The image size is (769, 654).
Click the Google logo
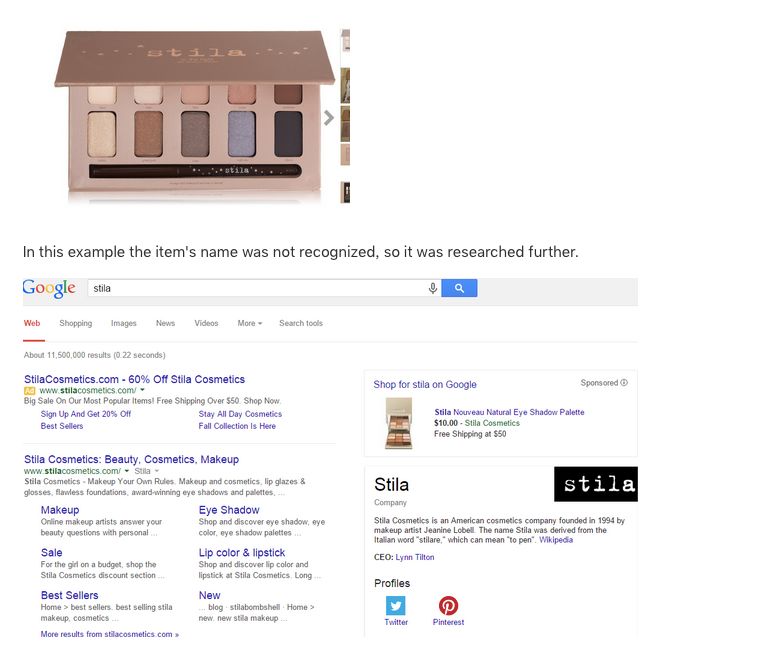[49, 288]
